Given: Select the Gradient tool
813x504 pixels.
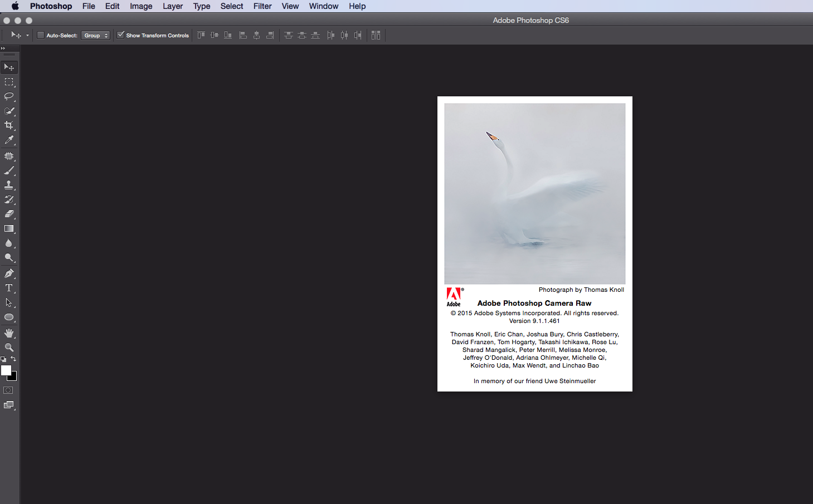Looking at the screenshot, I should tap(9, 229).
